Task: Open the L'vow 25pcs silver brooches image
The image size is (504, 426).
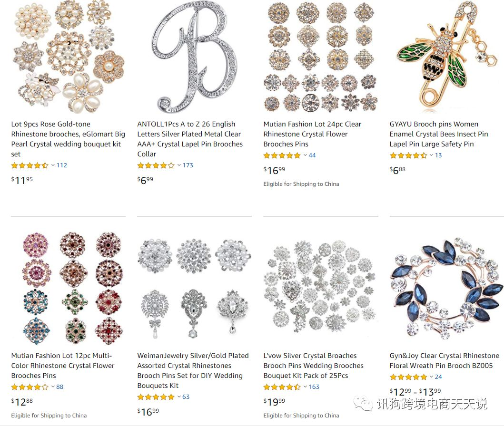Action: pos(320,288)
